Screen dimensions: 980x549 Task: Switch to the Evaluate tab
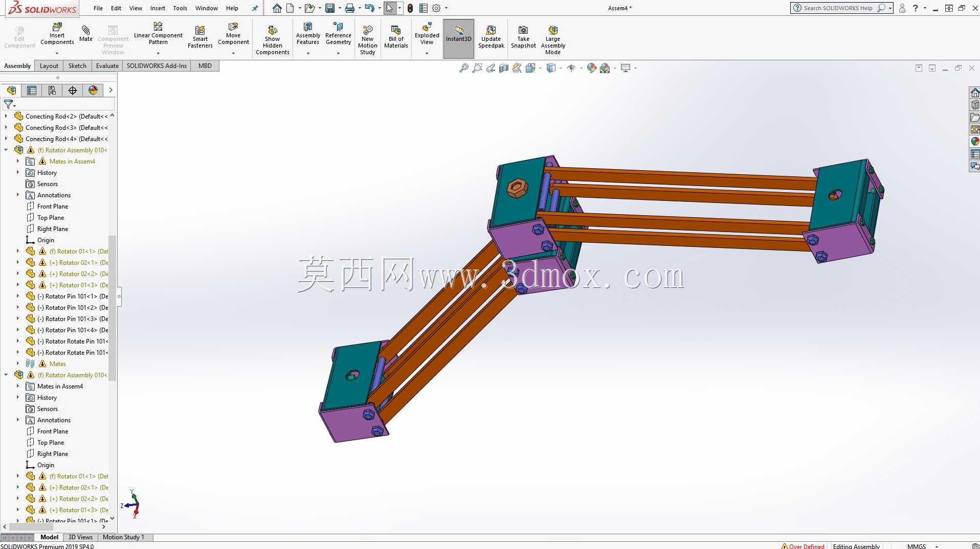[107, 66]
